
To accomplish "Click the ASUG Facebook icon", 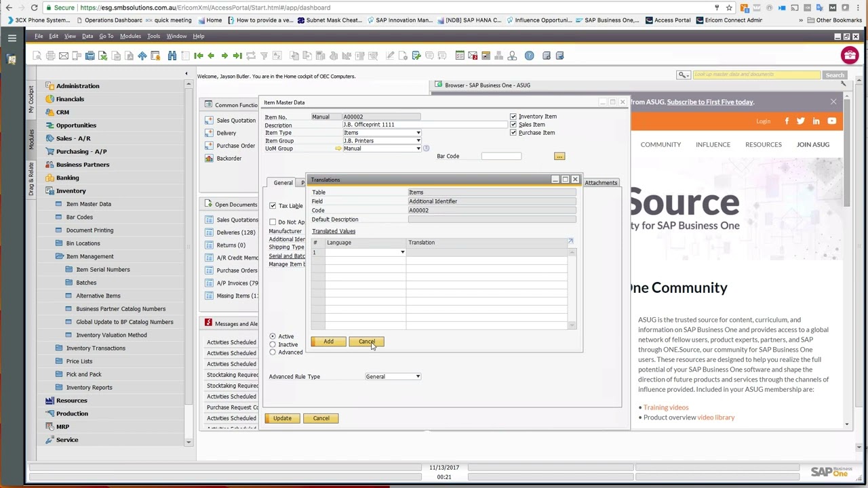I will [787, 121].
